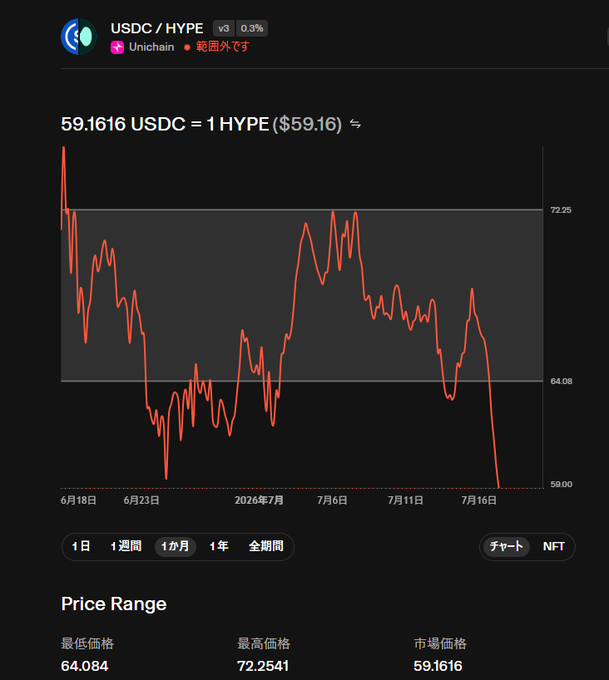Click the 0.3% fee tier badge
This screenshot has height=680, width=609.
click(252, 29)
